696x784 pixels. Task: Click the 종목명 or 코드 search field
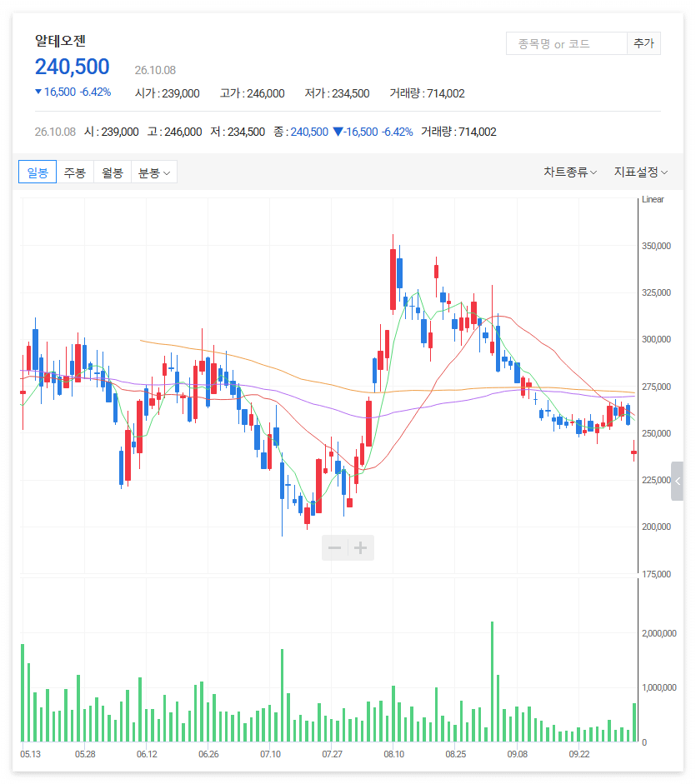point(567,43)
